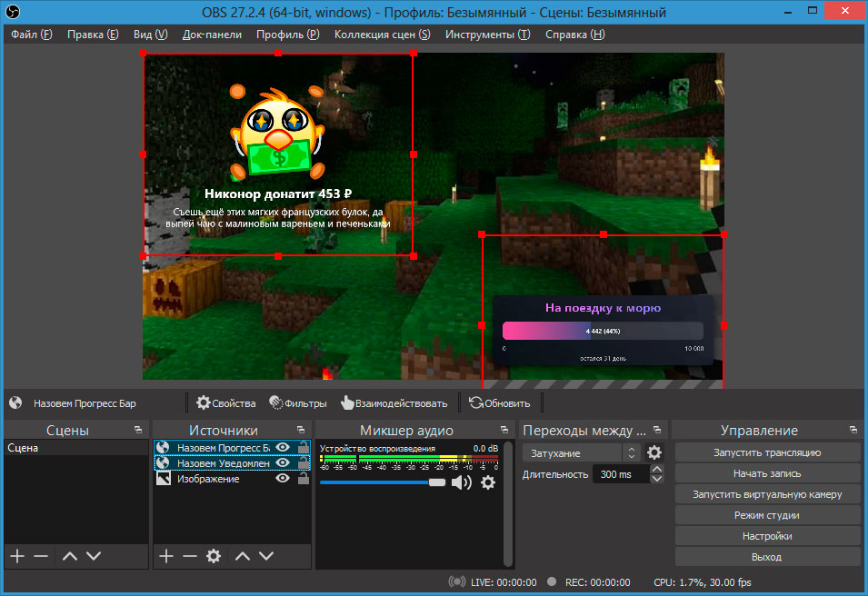Move the scene up in the Сцены list

pyautogui.click(x=70, y=556)
